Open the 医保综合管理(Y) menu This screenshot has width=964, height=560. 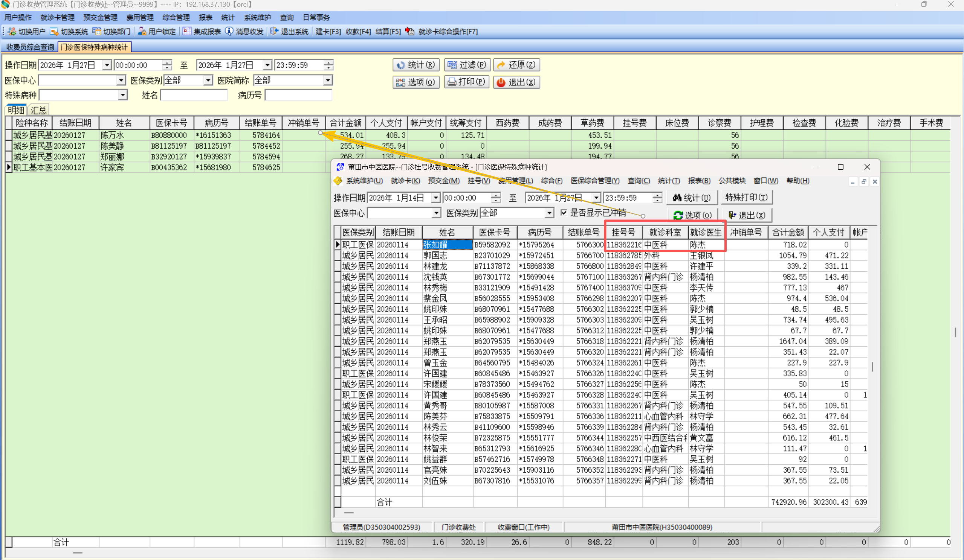coord(595,181)
